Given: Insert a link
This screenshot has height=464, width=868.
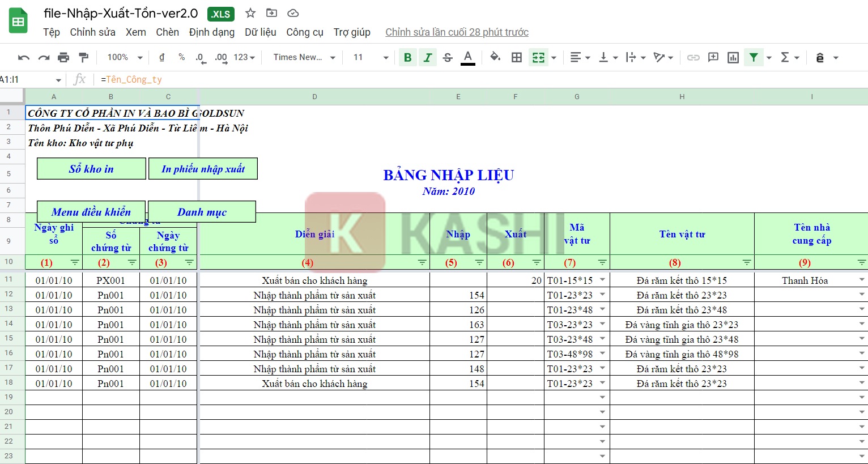Looking at the screenshot, I should point(693,57).
